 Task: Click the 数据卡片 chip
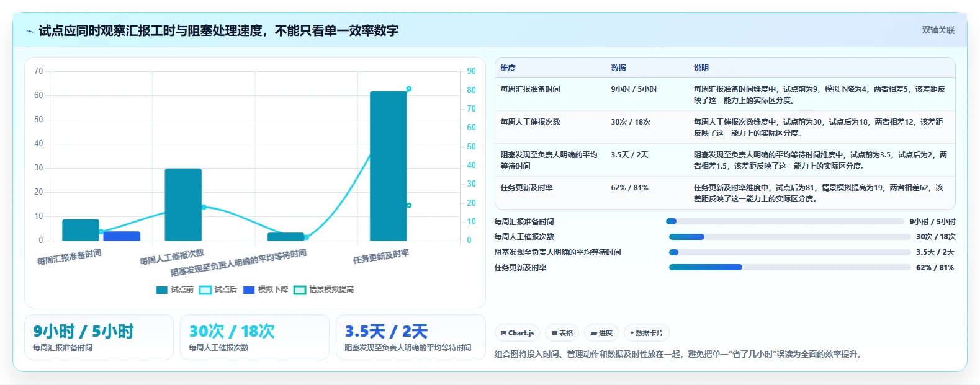[646, 333]
